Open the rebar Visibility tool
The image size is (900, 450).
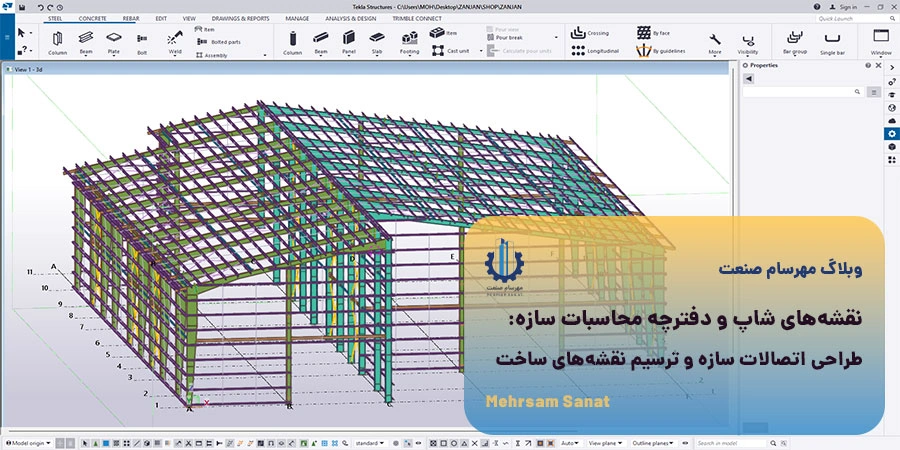pyautogui.click(x=748, y=44)
